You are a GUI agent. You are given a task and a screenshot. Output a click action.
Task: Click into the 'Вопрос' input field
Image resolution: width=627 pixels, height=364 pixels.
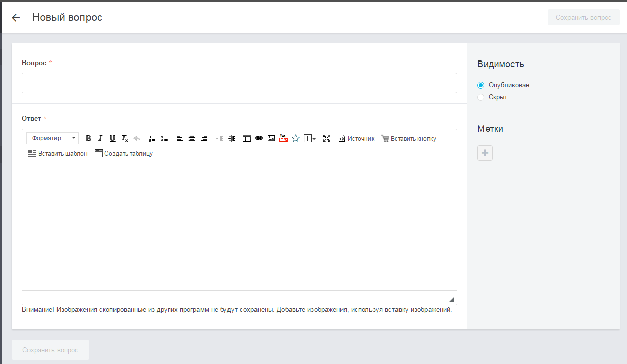(239, 83)
